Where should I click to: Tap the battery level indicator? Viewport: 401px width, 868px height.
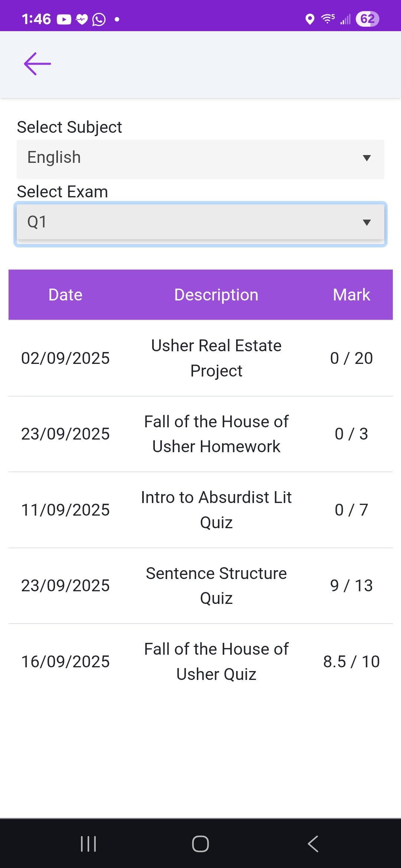click(367, 19)
